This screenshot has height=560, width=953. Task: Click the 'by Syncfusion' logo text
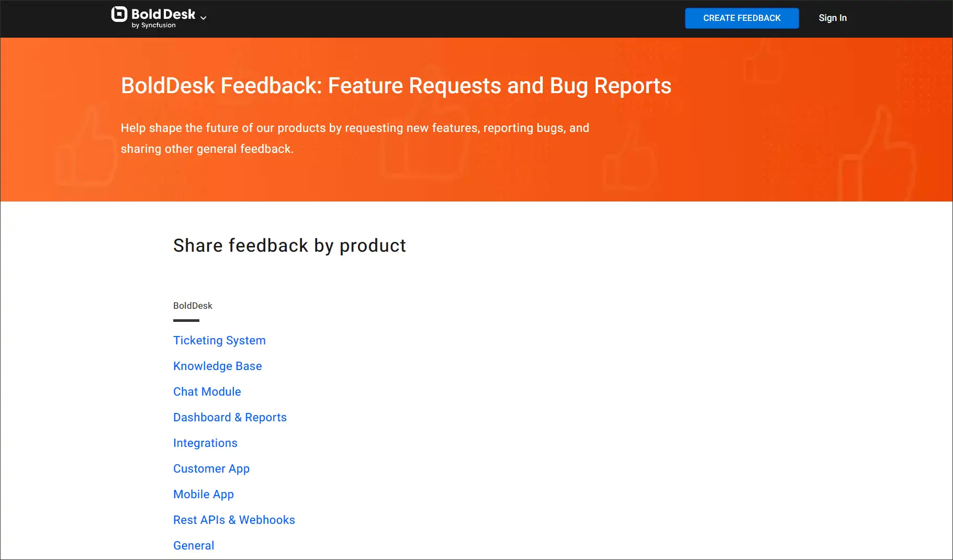[x=153, y=26]
